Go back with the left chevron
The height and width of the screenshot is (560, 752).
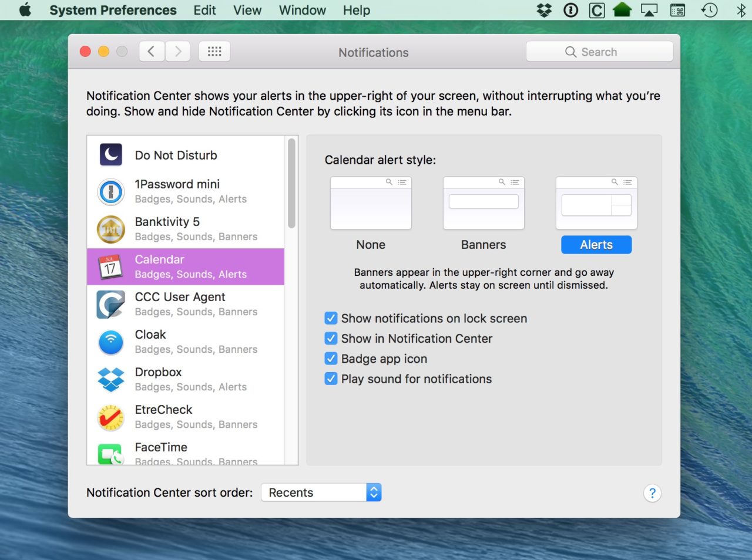152,52
